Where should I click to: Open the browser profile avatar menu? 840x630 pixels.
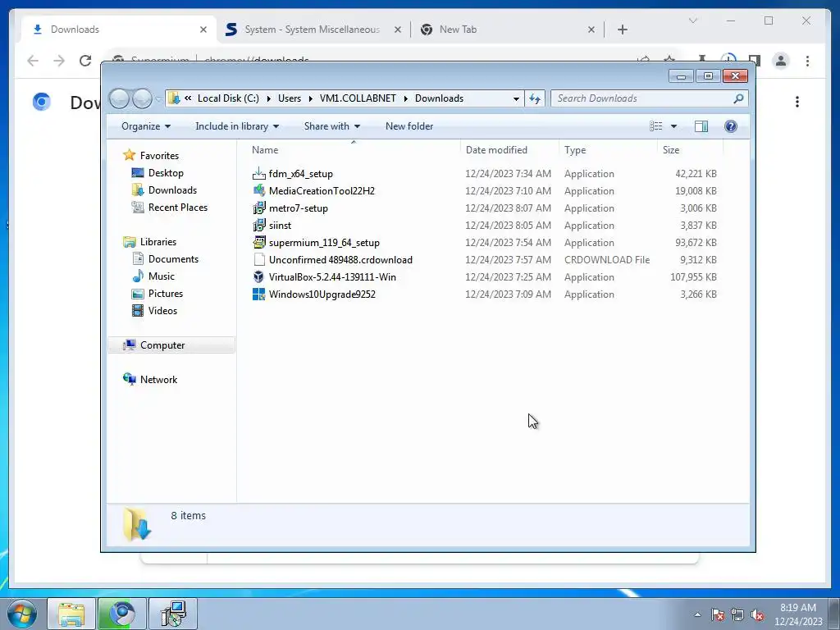781,61
